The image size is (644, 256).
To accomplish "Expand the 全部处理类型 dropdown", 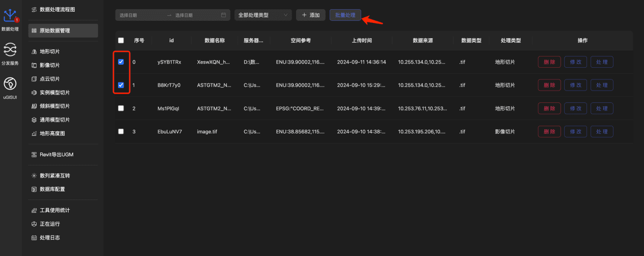I will point(262,15).
